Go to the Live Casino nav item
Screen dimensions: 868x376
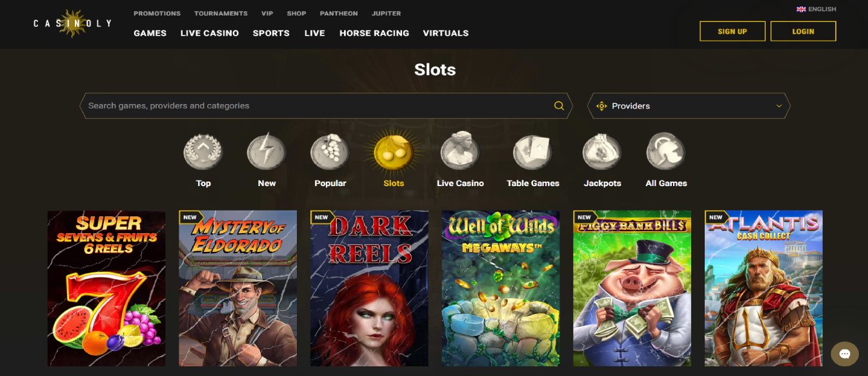tap(210, 33)
